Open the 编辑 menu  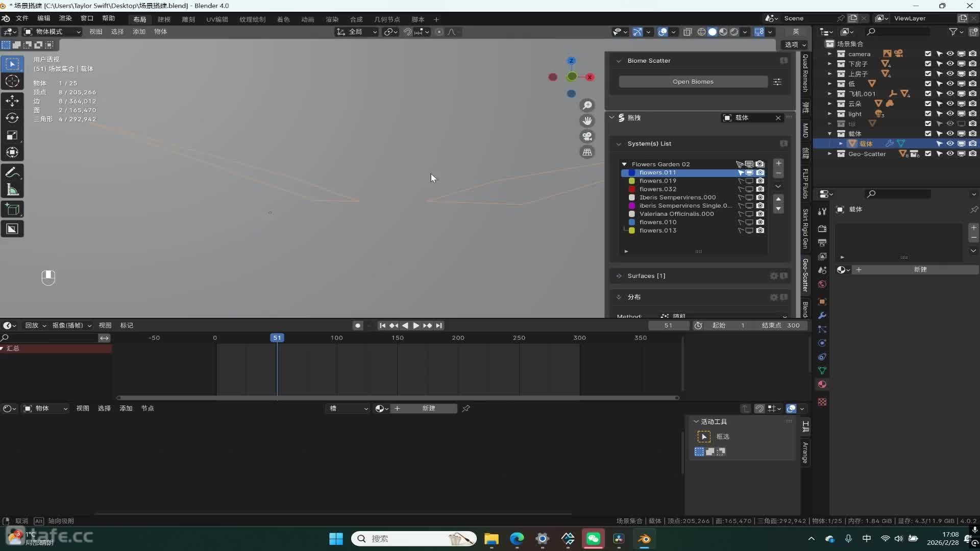[43, 18]
